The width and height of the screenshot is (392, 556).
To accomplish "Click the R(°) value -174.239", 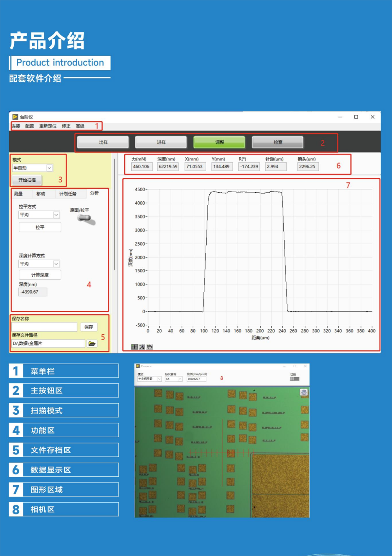I will click(x=249, y=167).
